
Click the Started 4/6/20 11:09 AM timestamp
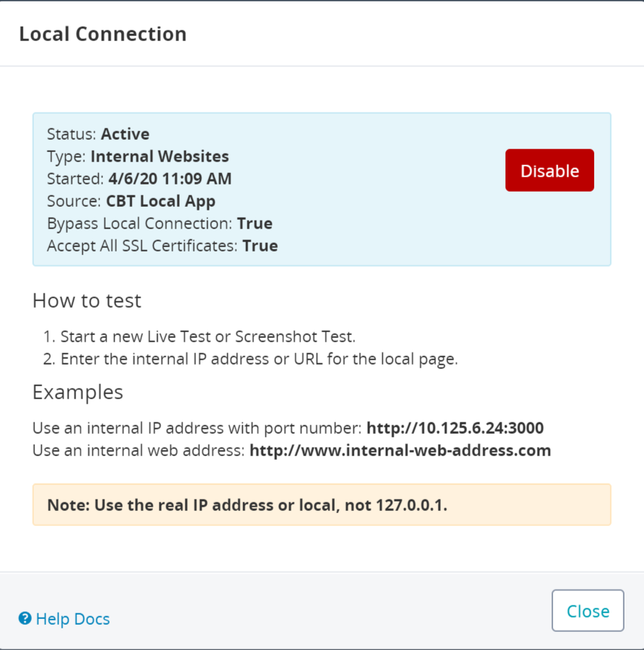point(170,179)
